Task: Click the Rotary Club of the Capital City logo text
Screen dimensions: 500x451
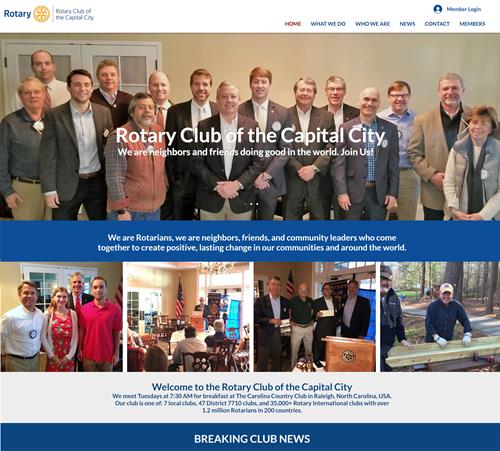Action: (75, 14)
